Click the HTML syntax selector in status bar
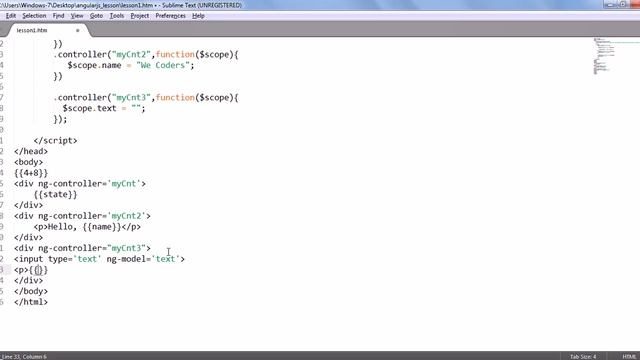 click(629, 357)
